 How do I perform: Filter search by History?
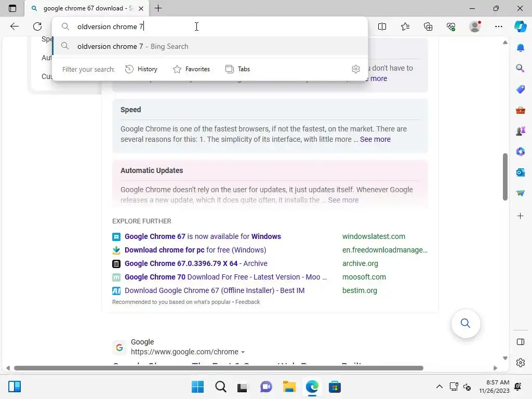(x=141, y=69)
